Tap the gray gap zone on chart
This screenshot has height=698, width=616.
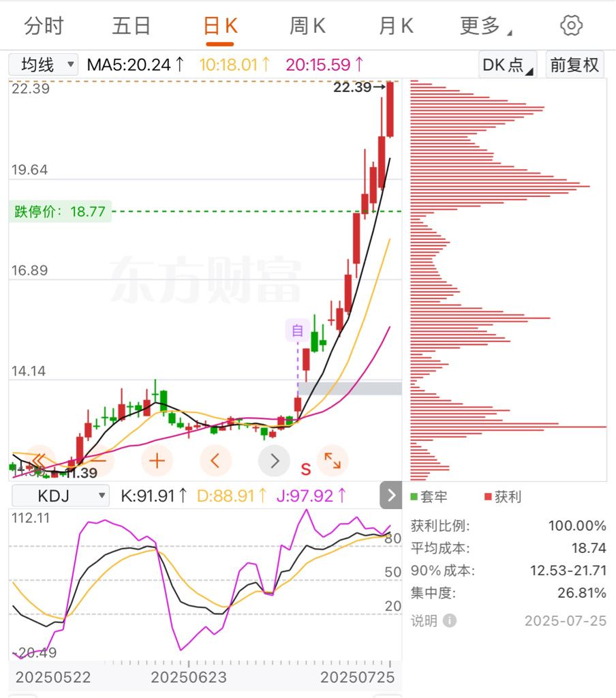coord(350,388)
